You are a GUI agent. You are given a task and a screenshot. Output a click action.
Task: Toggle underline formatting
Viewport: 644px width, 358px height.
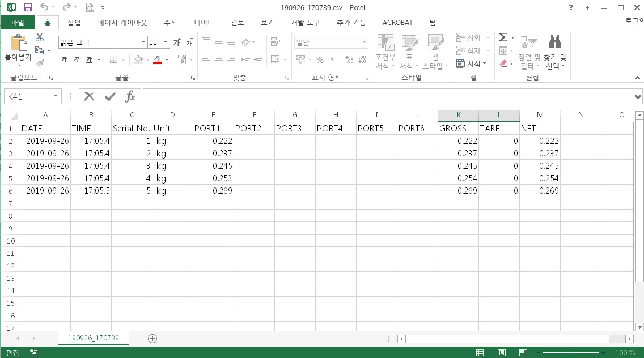pyautogui.click(x=89, y=59)
